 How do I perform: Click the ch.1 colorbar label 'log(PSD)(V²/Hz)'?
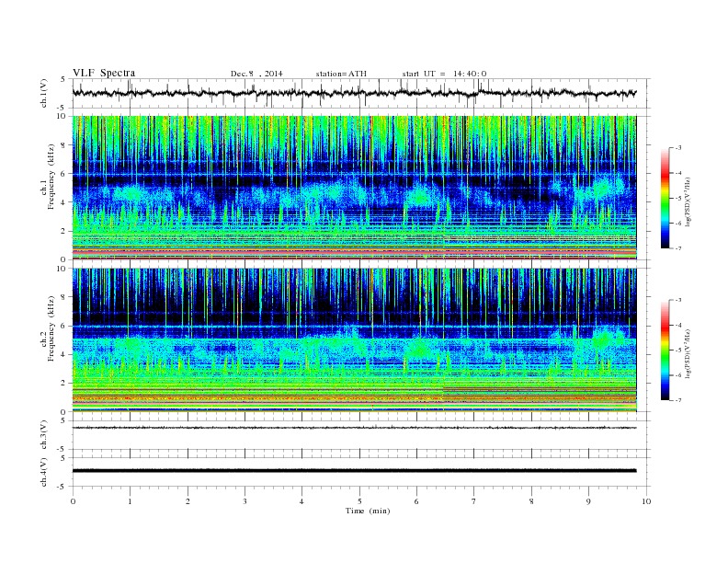pos(688,201)
